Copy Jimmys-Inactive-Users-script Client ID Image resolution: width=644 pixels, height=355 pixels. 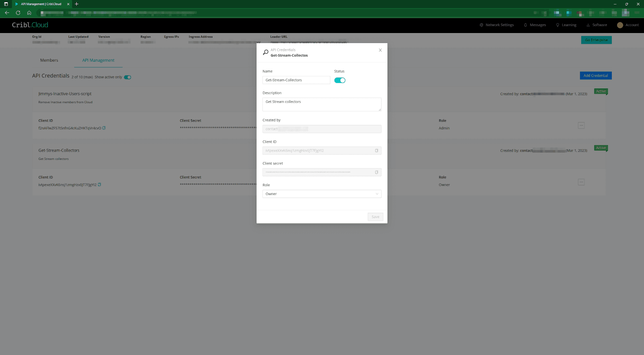click(104, 128)
